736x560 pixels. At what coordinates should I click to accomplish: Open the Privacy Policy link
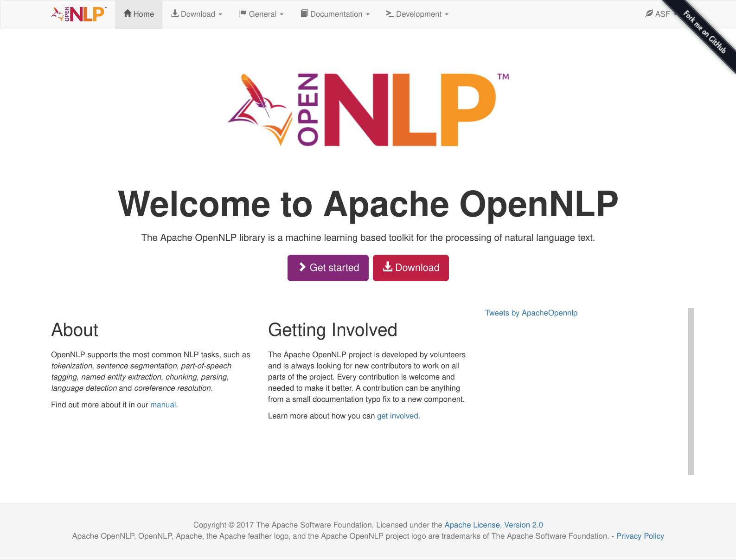pyautogui.click(x=640, y=536)
